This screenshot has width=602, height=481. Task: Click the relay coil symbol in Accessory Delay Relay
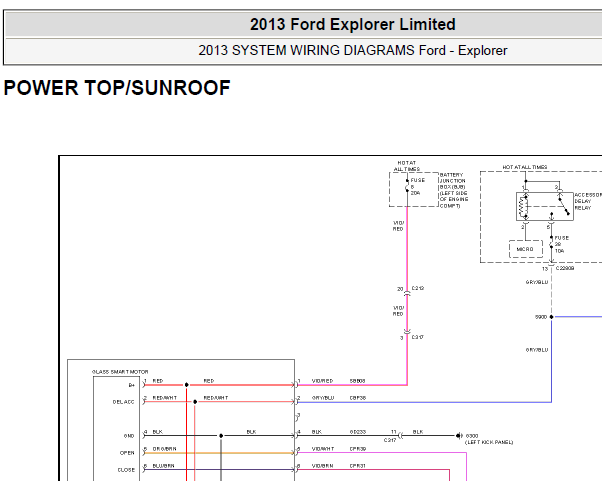coord(524,207)
